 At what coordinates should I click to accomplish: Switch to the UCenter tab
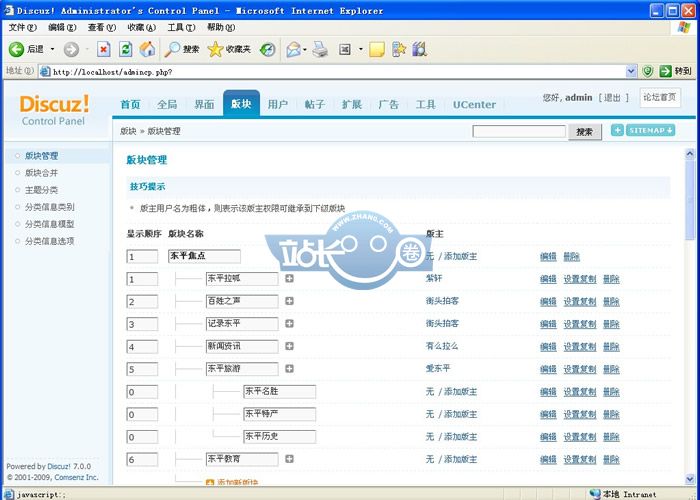pos(474,104)
